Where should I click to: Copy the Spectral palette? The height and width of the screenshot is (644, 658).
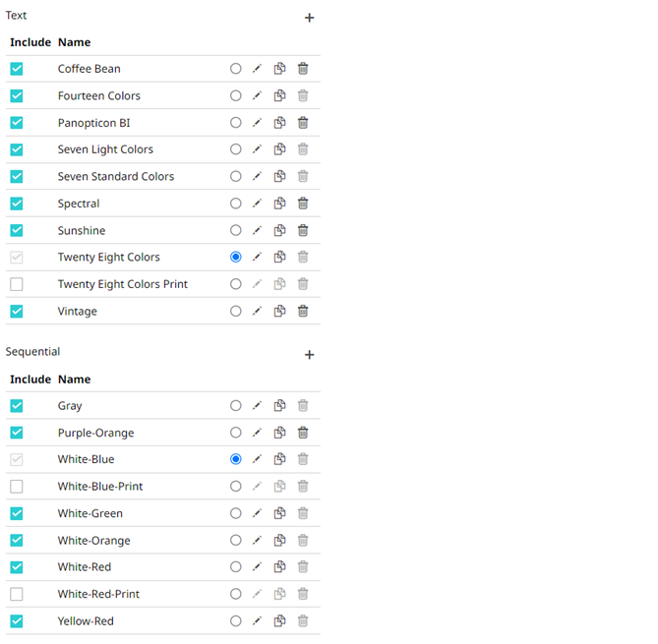(x=280, y=204)
